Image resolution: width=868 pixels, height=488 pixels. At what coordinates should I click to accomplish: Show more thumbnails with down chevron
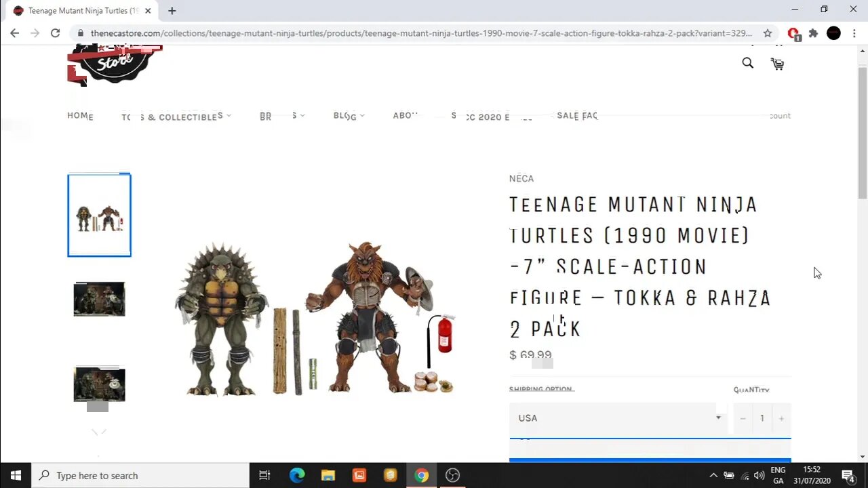tap(99, 431)
